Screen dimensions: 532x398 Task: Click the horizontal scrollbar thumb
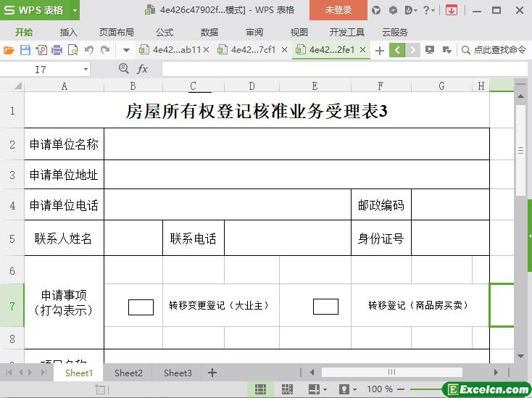point(392,372)
